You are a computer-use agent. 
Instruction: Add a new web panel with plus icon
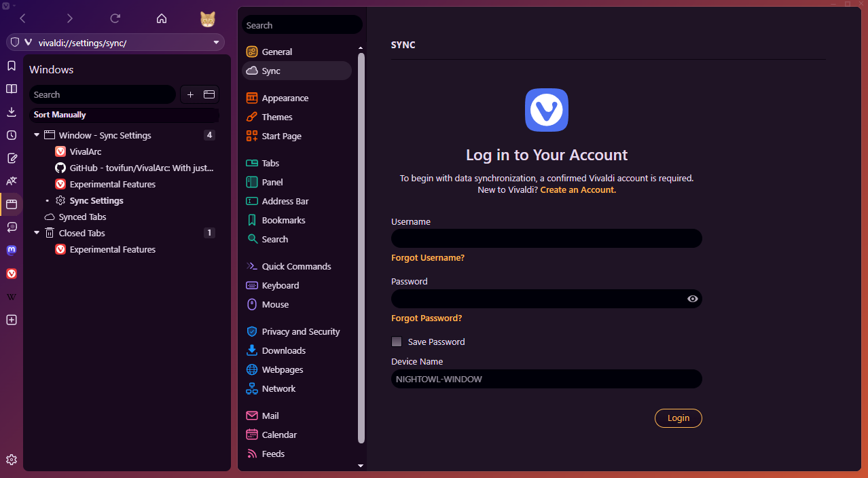[12, 320]
